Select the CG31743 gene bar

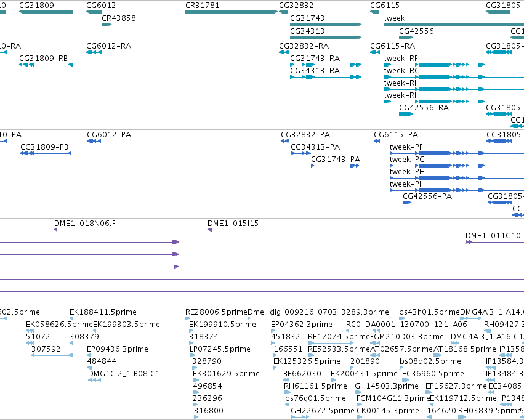point(326,25)
